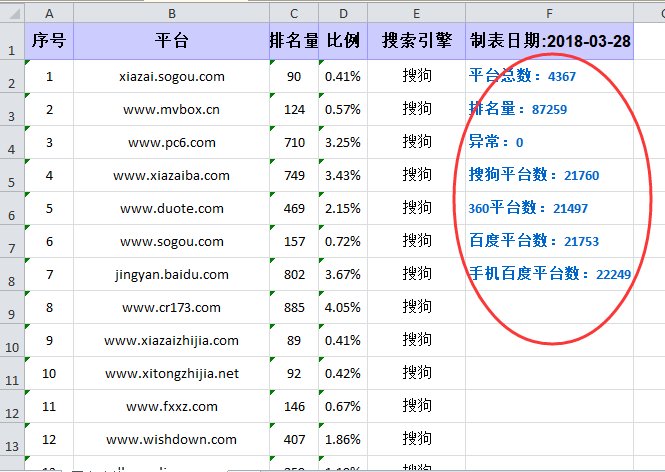
Task: Select the 制表日期:2018-03-28 cell
Action: [x=549, y=41]
